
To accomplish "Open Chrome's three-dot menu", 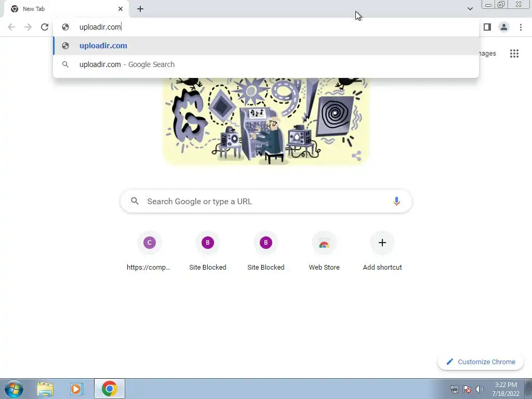I will tap(521, 27).
